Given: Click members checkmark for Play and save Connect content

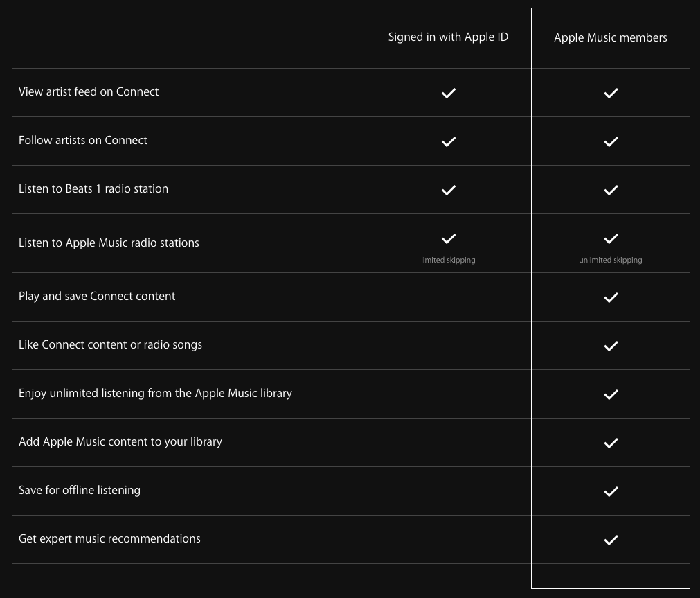Looking at the screenshot, I should 611,298.
